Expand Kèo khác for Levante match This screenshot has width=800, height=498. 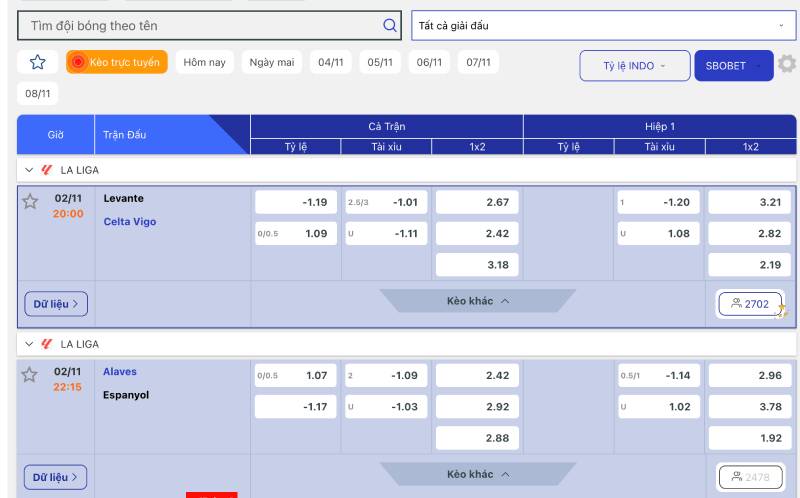click(x=478, y=301)
